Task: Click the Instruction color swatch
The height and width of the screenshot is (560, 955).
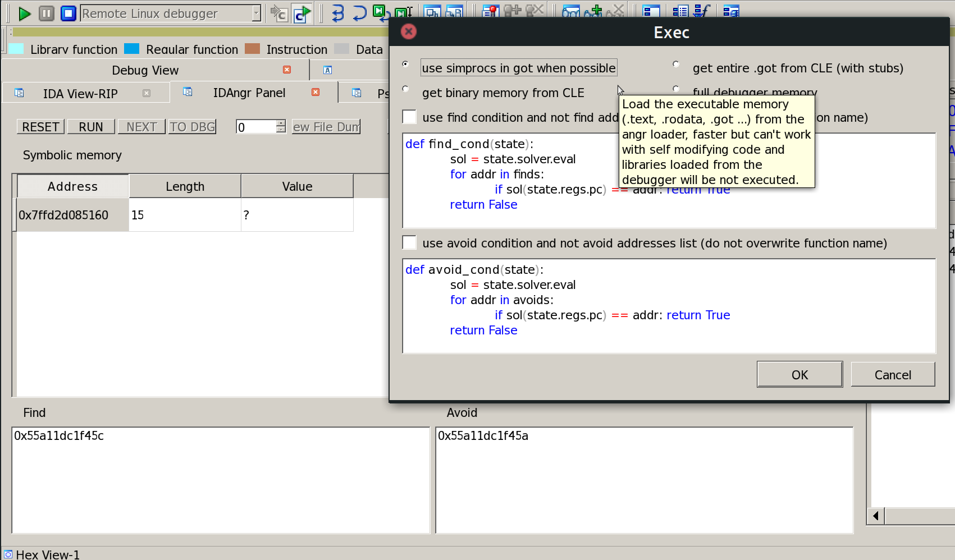Action: tap(253, 49)
